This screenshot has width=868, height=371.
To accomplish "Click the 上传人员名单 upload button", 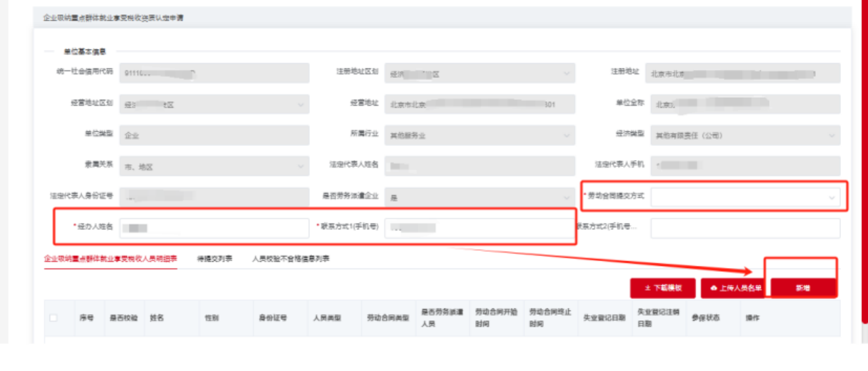I will (735, 288).
